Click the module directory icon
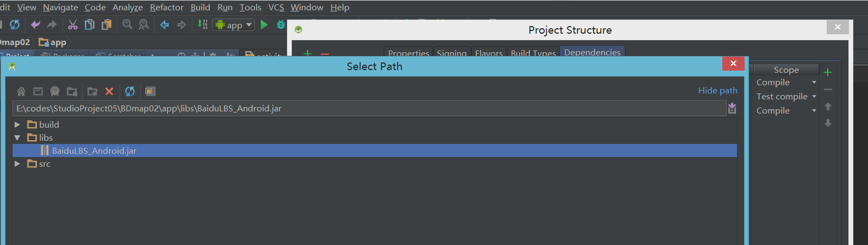The height and width of the screenshot is (245, 868). [x=72, y=91]
